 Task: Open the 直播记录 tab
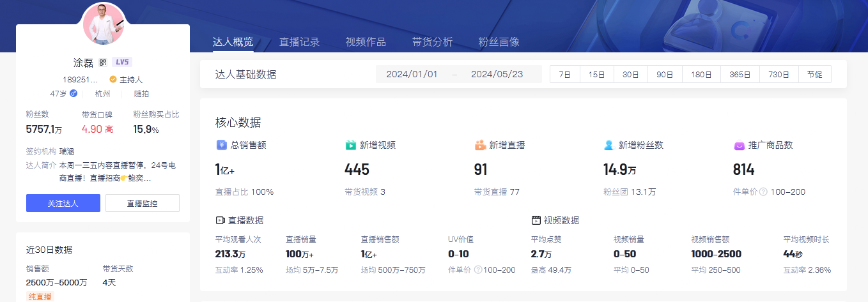pyautogui.click(x=299, y=42)
